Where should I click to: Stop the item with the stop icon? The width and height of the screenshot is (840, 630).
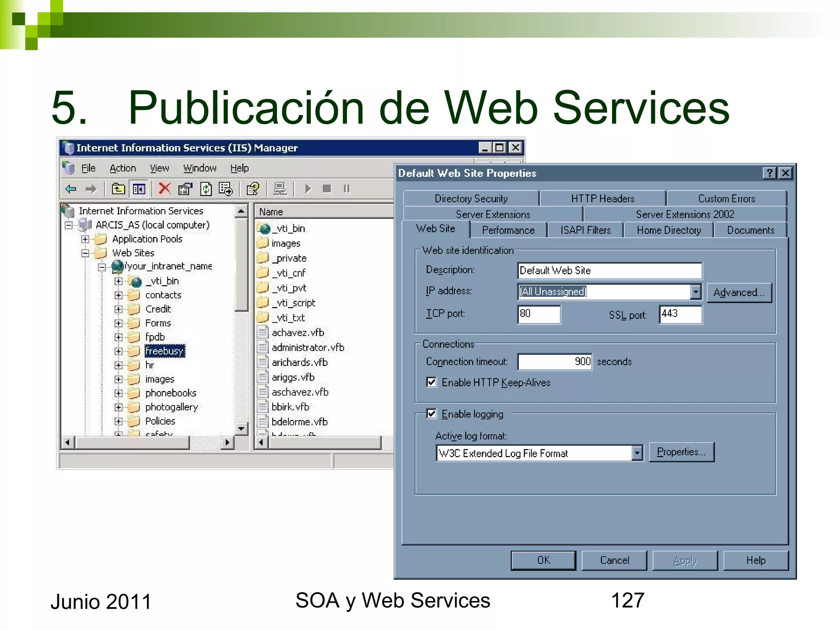point(327,189)
